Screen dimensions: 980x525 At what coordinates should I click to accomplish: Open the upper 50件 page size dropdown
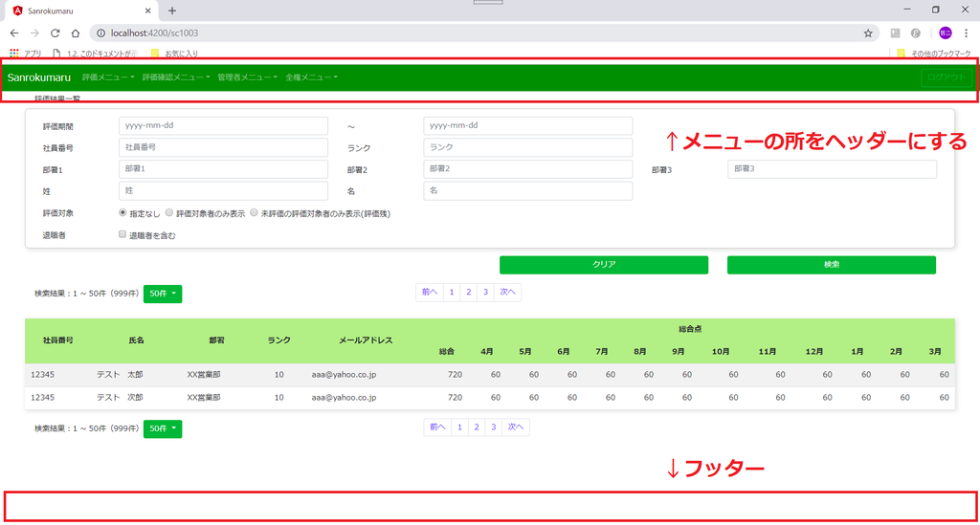(x=163, y=294)
